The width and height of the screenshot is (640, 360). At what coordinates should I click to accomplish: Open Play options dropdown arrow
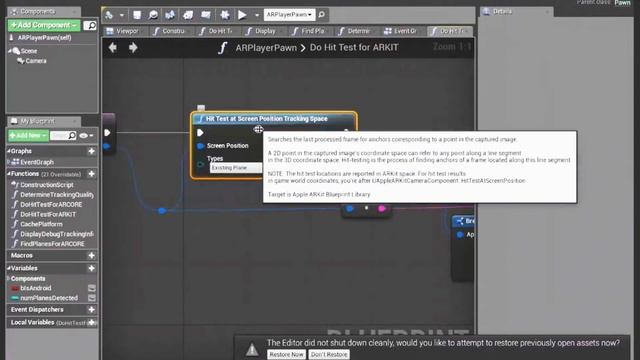coord(257,15)
